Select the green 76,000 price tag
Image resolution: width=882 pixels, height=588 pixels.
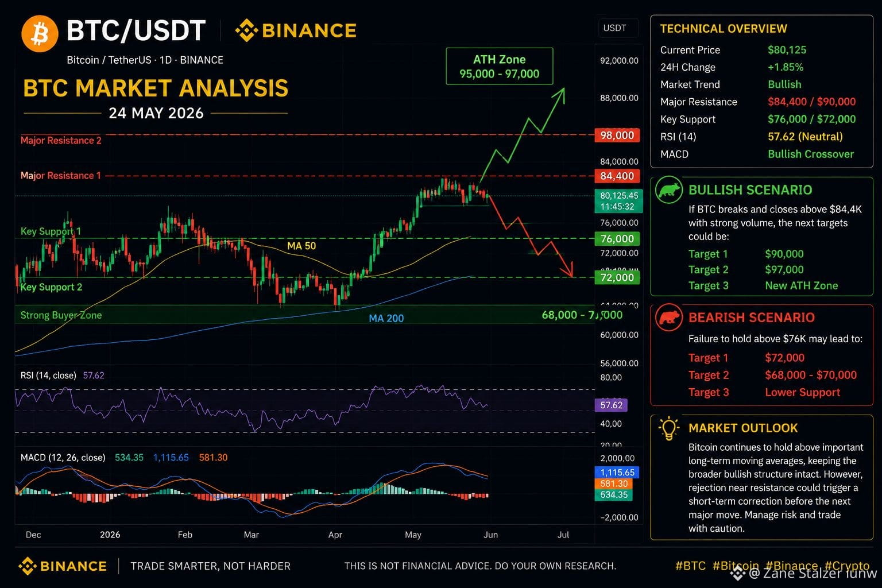617,239
